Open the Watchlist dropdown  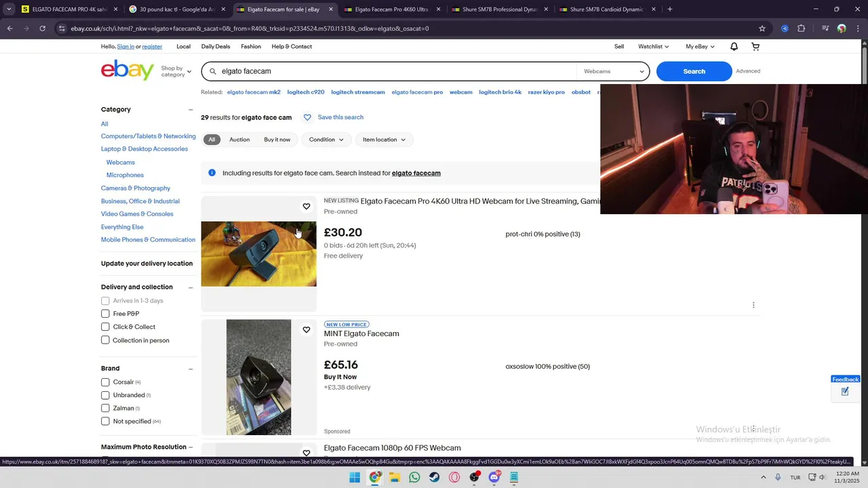[654, 47]
